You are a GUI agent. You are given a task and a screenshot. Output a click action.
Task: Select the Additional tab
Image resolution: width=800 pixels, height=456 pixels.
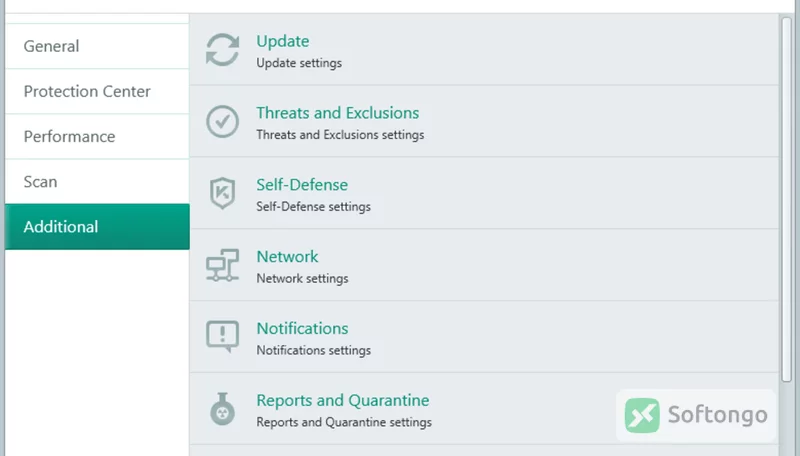(x=97, y=226)
